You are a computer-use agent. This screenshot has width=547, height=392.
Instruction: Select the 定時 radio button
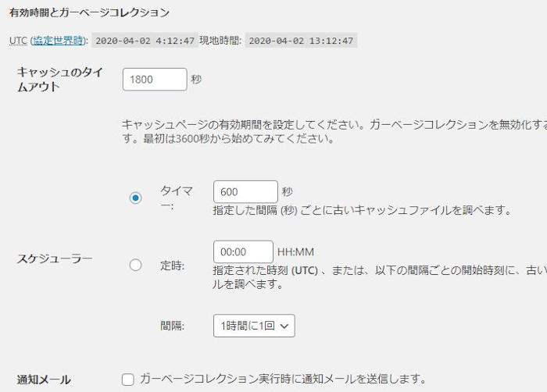[x=135, y=265]
